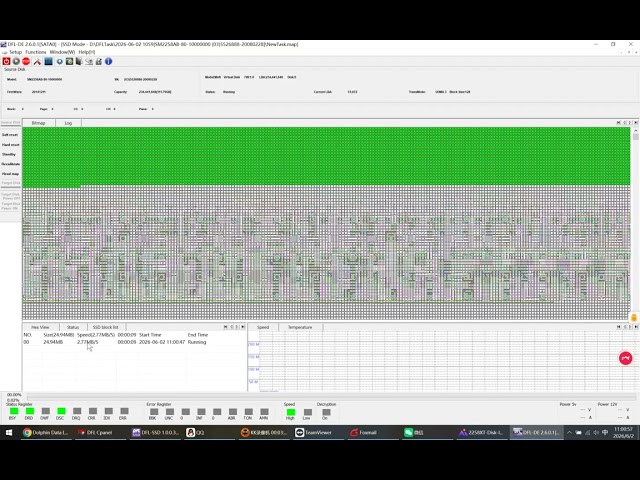This screenshot has height=480, width=640.
Task: Click the DRD status register indicator
Action: coord(29,411)
